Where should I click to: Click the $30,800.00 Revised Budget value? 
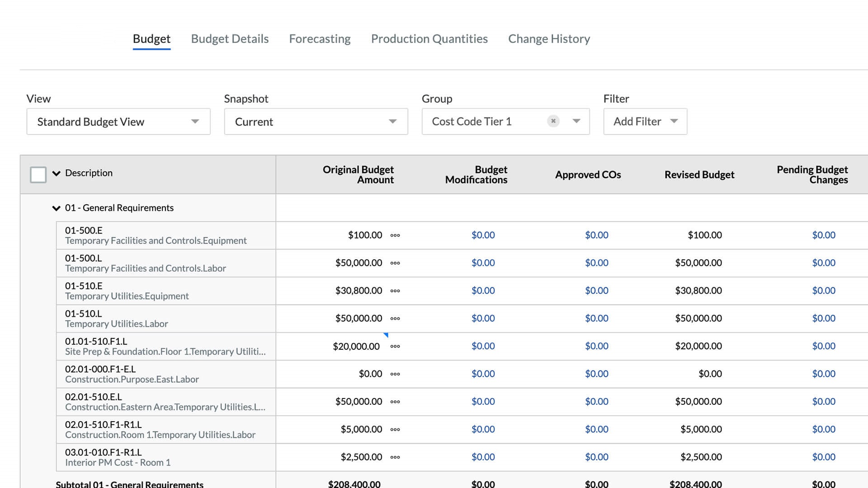(x=698, y=291)
